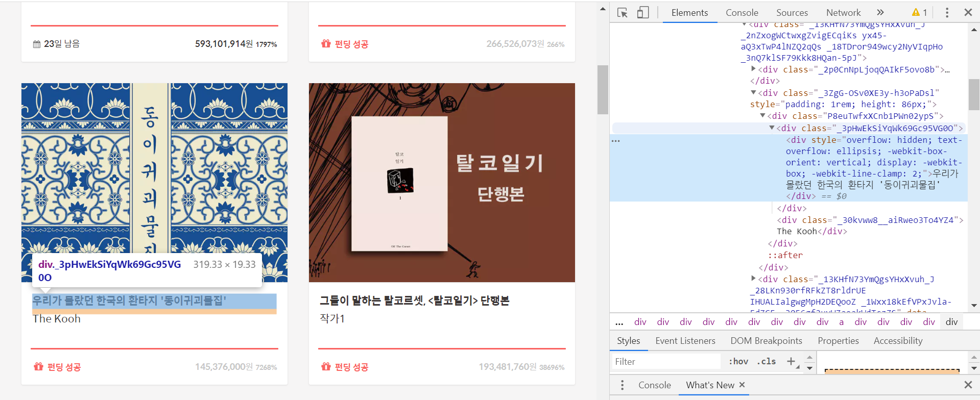This screenshot has width=980, height=400.
Task: Open the Properties tab
Action: click(838, 341)
